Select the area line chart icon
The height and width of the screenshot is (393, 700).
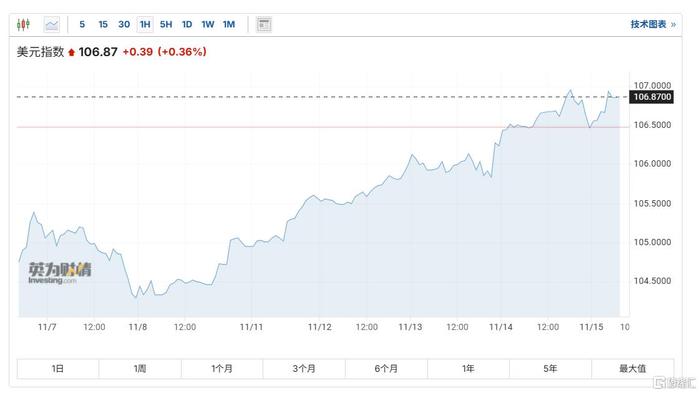pyautogui.click(x=52, y=24)
